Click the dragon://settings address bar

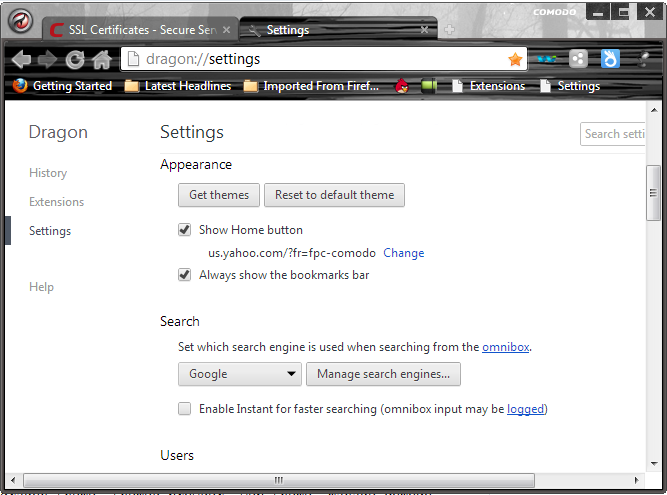tap(323, 59)
